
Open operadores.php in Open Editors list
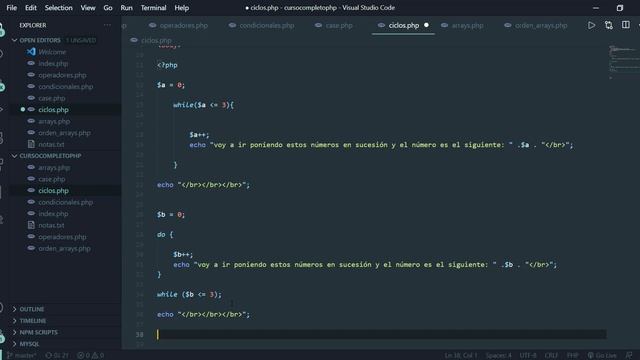[x=62, y=75]
